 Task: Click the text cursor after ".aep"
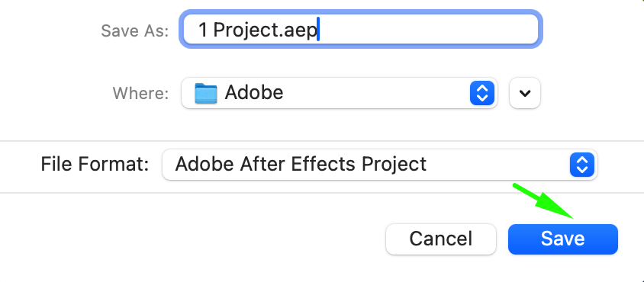(x=318, y=28)
